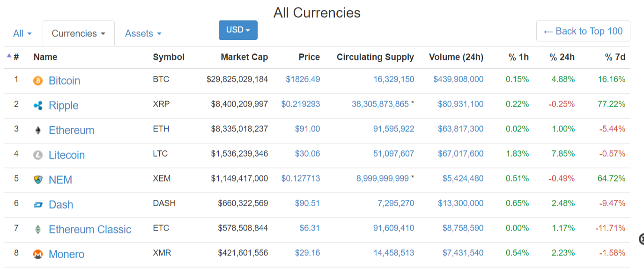Screen dimensions: 644x269
Task: Click the Litecoin logo icon
Action: pos(38,155)
